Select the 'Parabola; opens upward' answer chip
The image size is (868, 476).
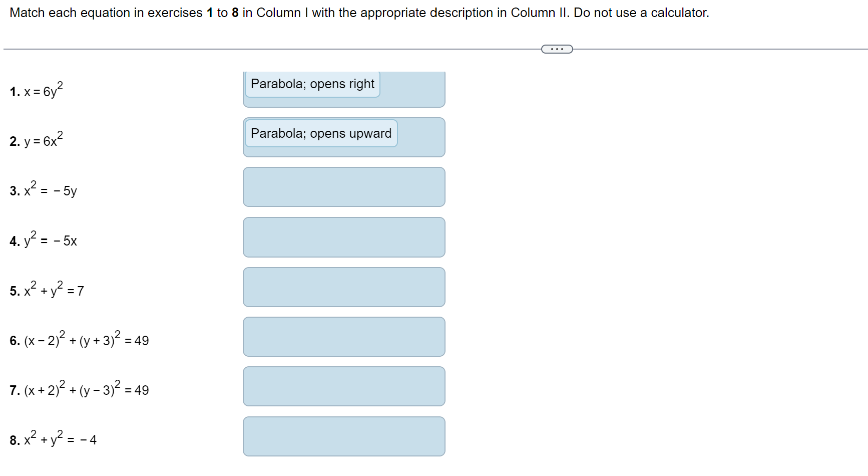click(x=320, y=133)
